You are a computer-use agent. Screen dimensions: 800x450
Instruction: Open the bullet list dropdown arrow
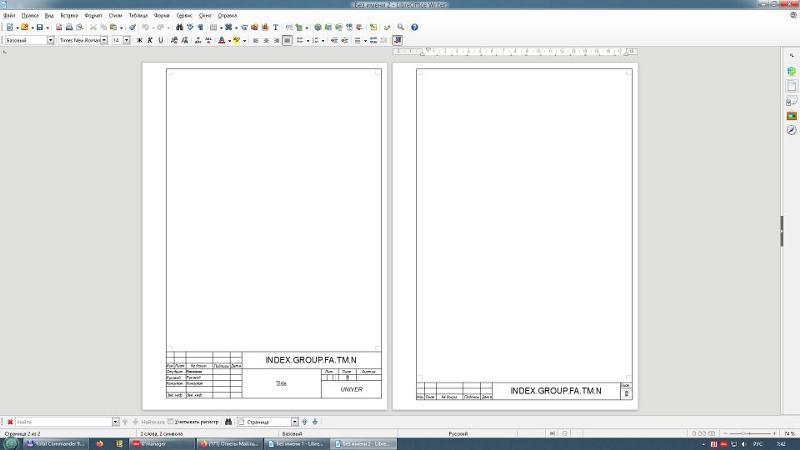[308, 41]
